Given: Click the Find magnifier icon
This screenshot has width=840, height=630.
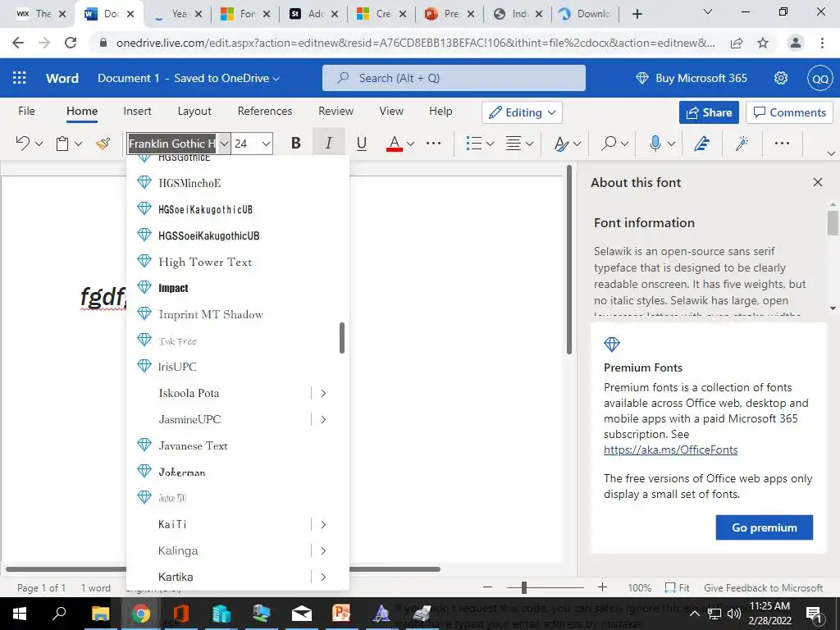Looking at the screenshot, I should click(609, 143).
